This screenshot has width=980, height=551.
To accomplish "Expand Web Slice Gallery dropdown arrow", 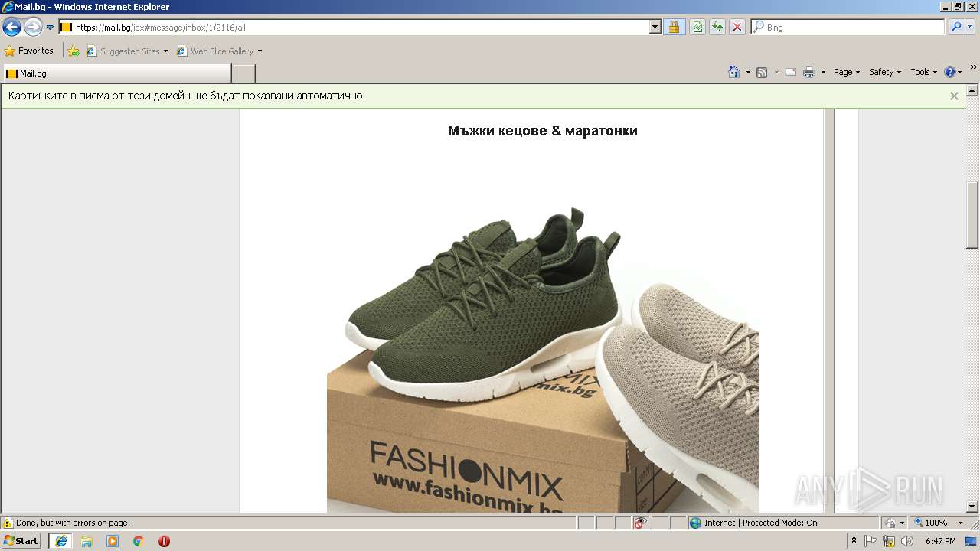I will [260, 51].
